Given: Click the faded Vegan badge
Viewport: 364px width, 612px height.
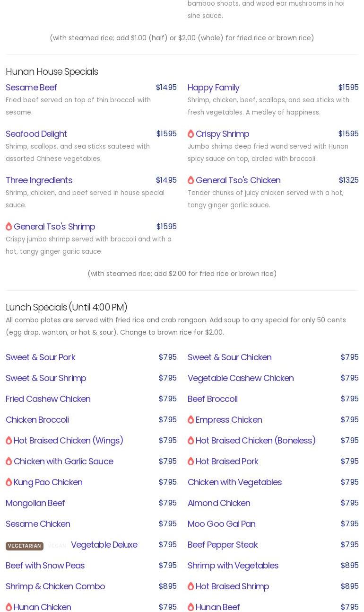Looking at the screenshot, I should point(57,546).
